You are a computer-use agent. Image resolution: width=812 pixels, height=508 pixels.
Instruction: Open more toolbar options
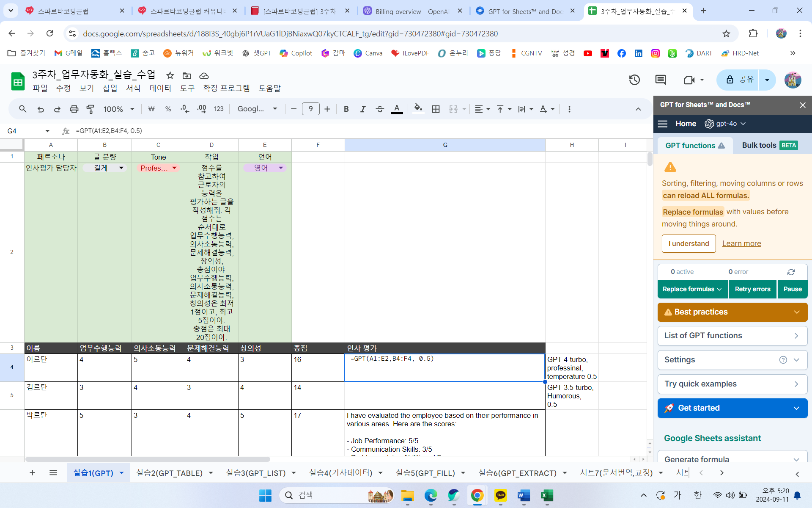[569, 109]
